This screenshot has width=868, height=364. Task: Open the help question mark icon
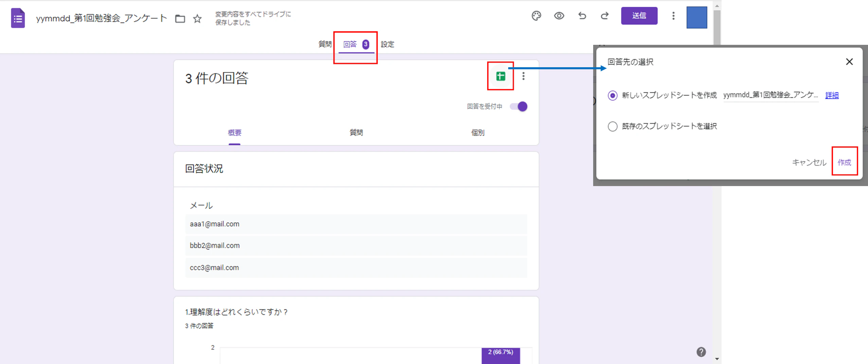[x=701, y=352]
